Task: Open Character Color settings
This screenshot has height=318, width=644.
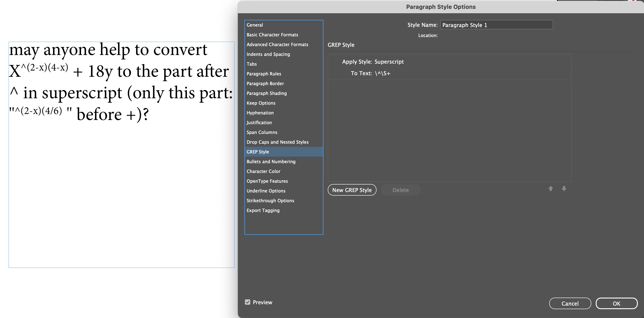Action: (x=263, y=171)
